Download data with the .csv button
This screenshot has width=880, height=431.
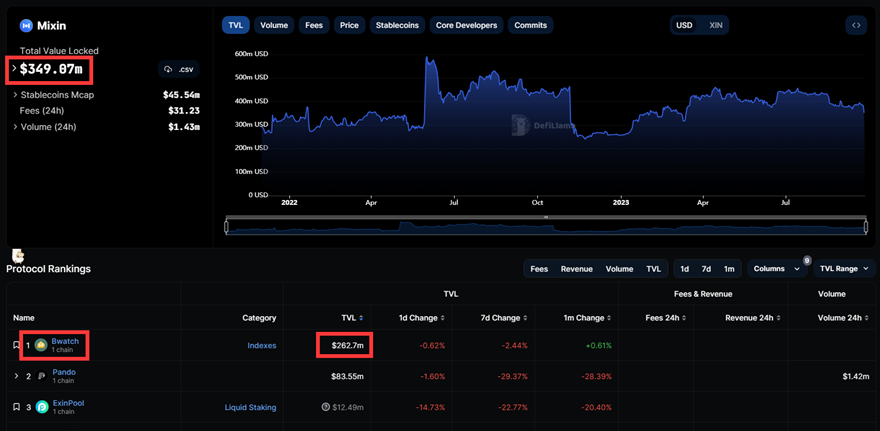[x=179, y=69]
